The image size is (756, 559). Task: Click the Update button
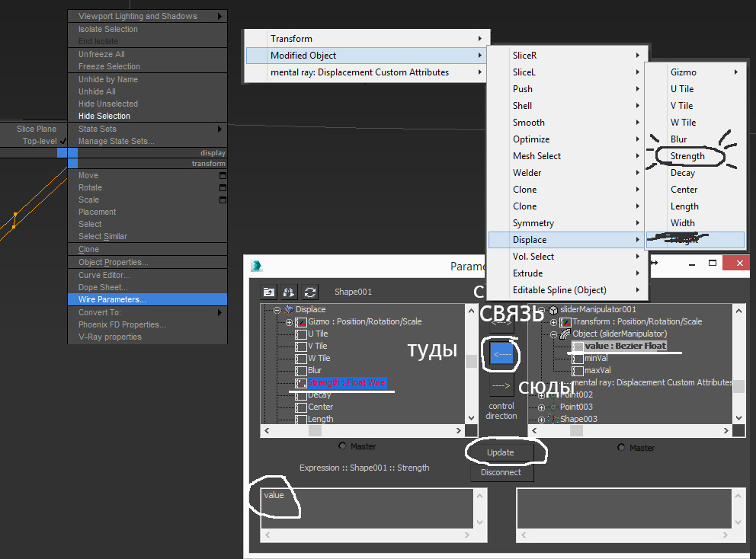click(501, 452)
